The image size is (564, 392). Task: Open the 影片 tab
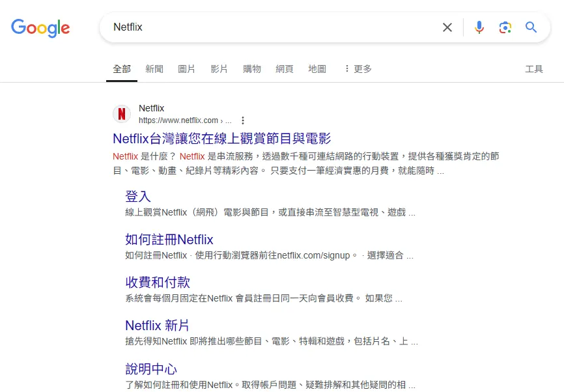point(219,69)
